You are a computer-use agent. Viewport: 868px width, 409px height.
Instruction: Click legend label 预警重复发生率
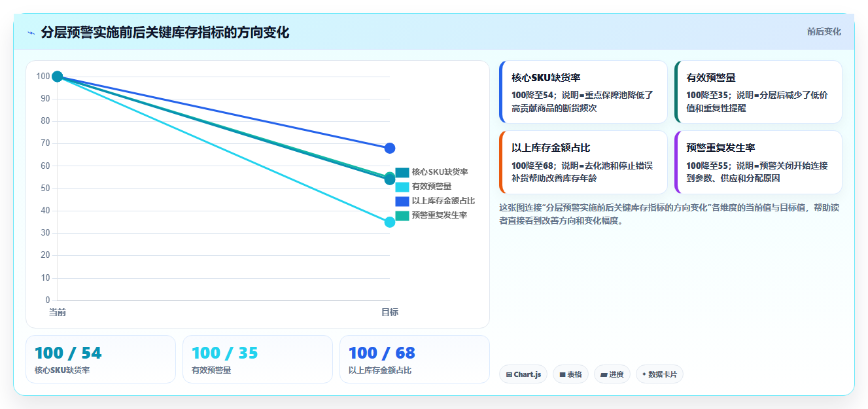440,215
